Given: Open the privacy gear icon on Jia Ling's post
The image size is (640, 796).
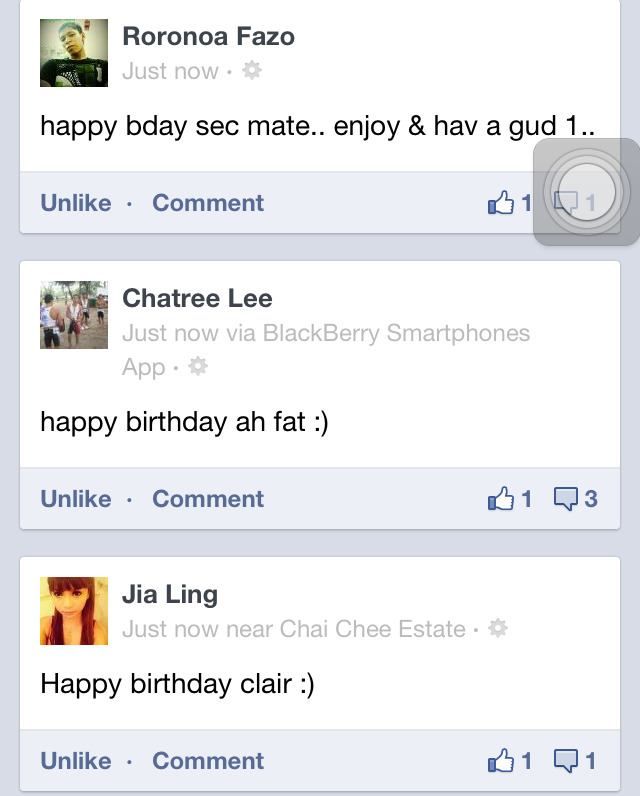Looking at the screenshot, I should [497, 628].
